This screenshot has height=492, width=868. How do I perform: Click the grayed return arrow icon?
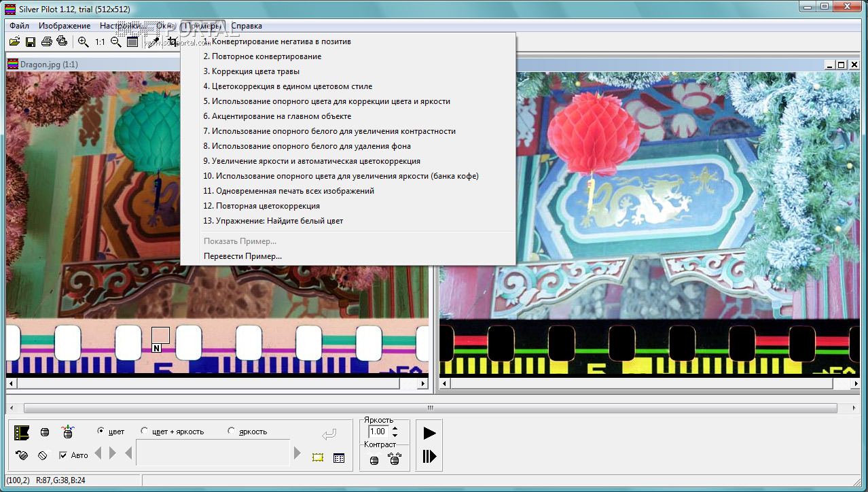point(329,434)
